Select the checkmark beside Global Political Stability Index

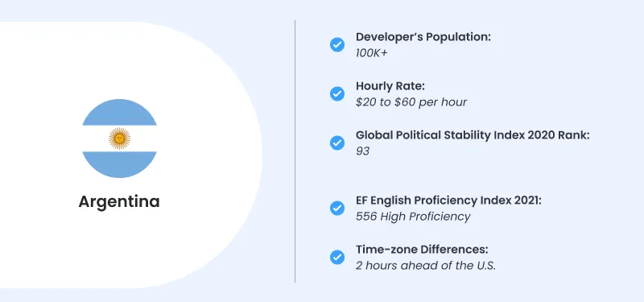pos(337,143)
